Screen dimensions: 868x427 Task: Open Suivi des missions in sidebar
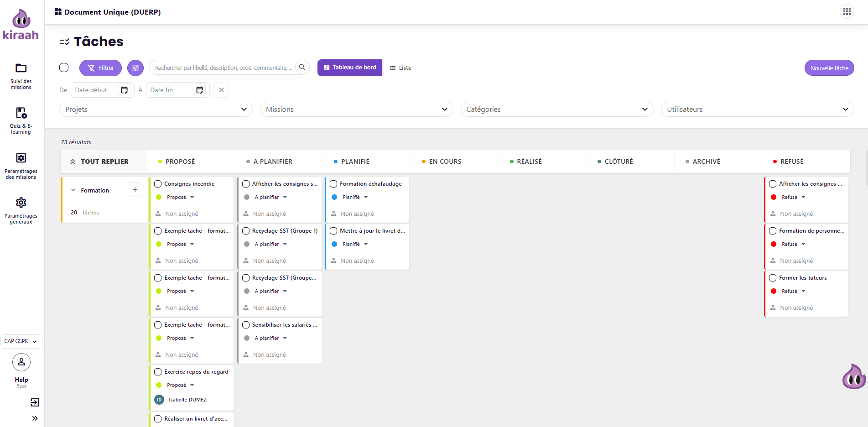pos(21,76)
